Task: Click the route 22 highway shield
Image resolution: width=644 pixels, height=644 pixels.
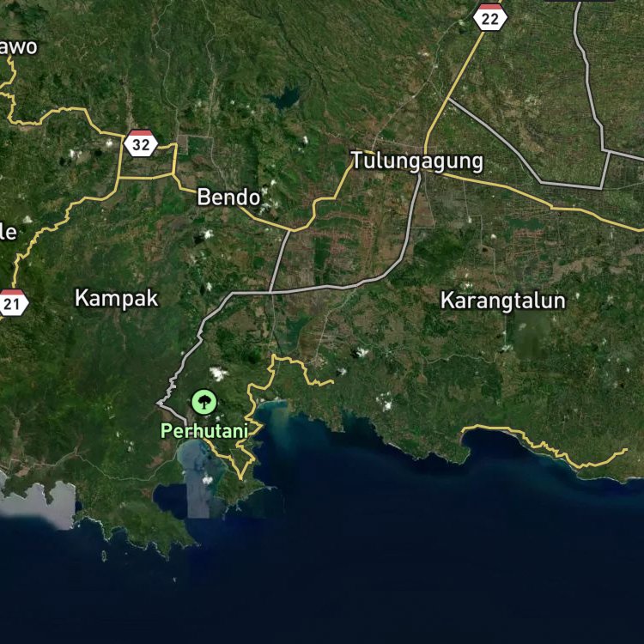Action: click(x=489, y=18)
